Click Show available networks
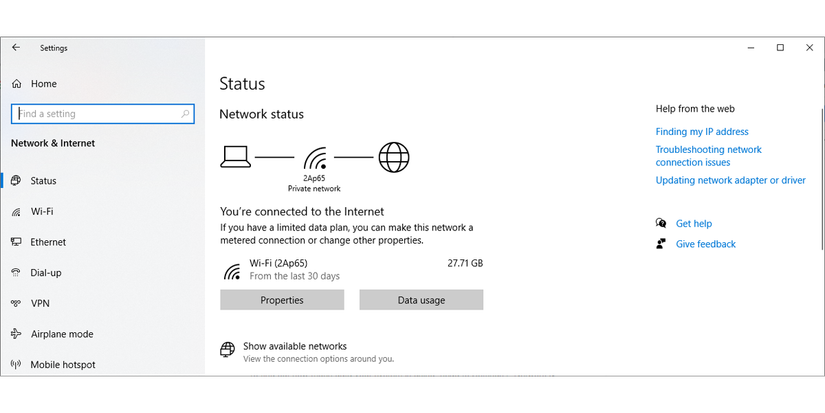 [x=294, y=346]
